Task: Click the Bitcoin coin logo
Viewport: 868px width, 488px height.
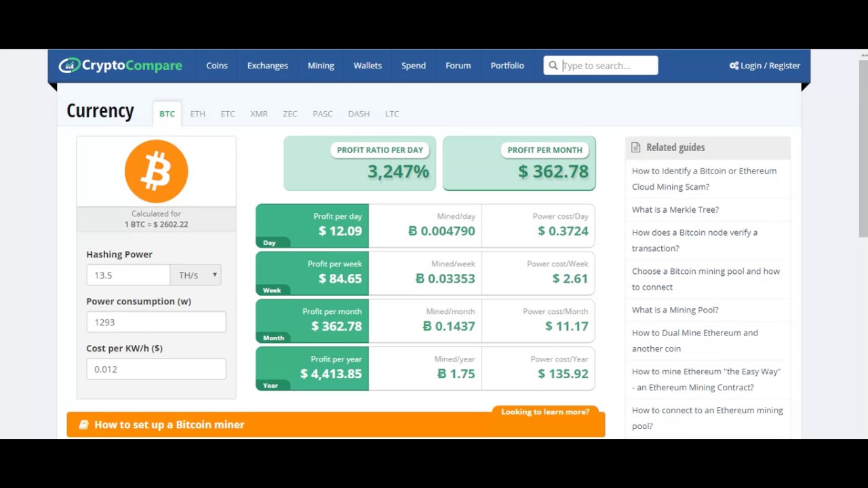Action: [156, 171]
